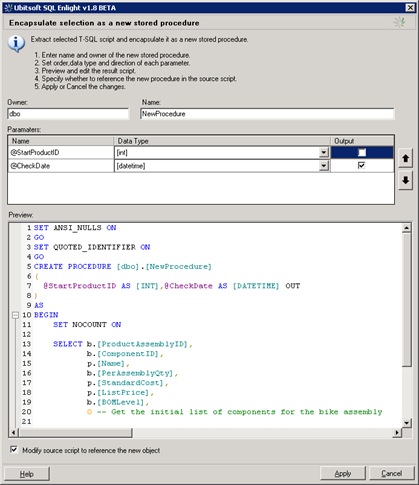Click into the Owner field containing dbo
Image resolution: width=419 pixels, height=485 pixels.
click(68, 114)
